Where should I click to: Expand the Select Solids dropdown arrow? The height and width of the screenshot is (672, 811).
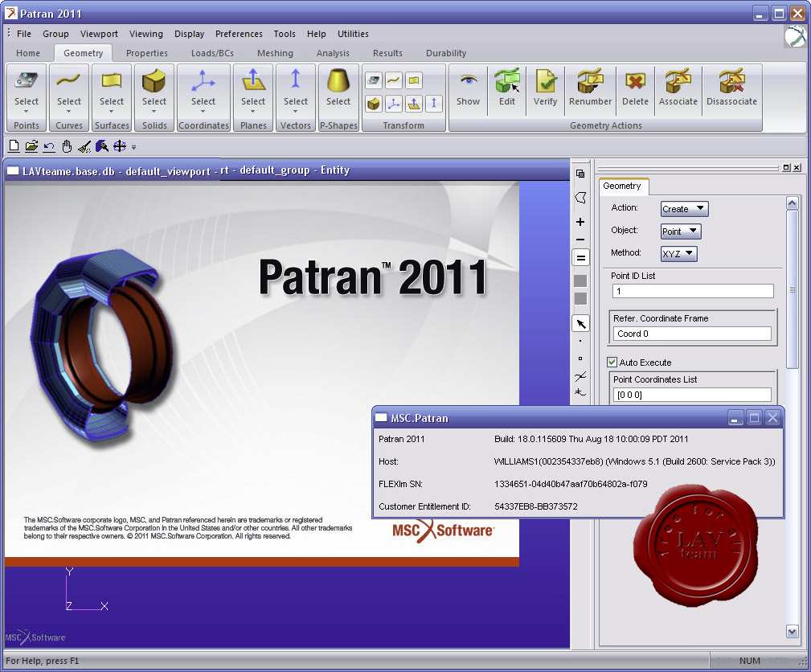click(154, 111)
